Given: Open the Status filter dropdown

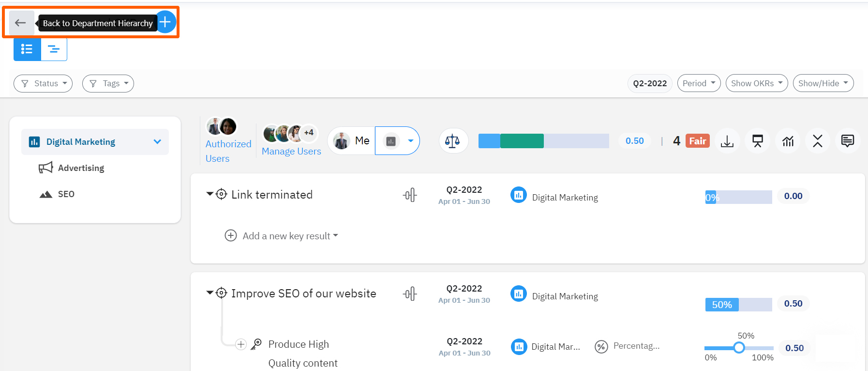Looking at the screenshot, I should tap(43, 83).
